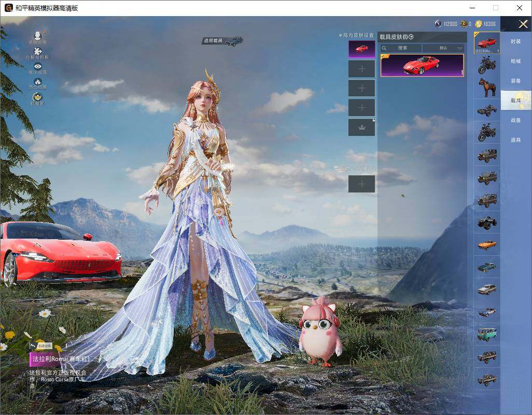Open 分解与拆解 puzzle-piece icon

(x=38, y=51)
